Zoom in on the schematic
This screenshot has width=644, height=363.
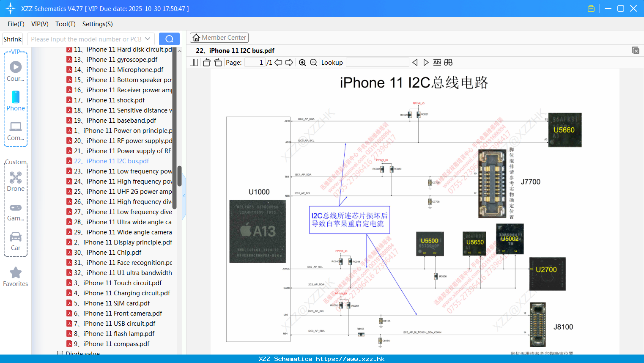point(302,63)
